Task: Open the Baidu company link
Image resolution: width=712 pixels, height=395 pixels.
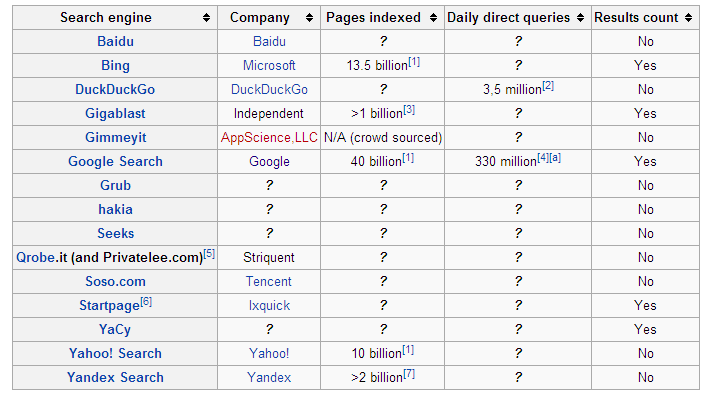Action: [x=269, y=41]
